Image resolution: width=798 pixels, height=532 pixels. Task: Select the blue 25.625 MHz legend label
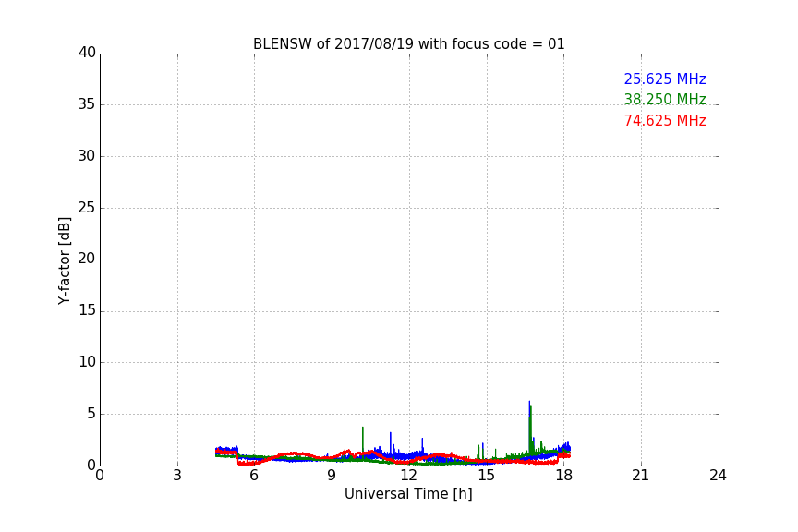[665, 79]
